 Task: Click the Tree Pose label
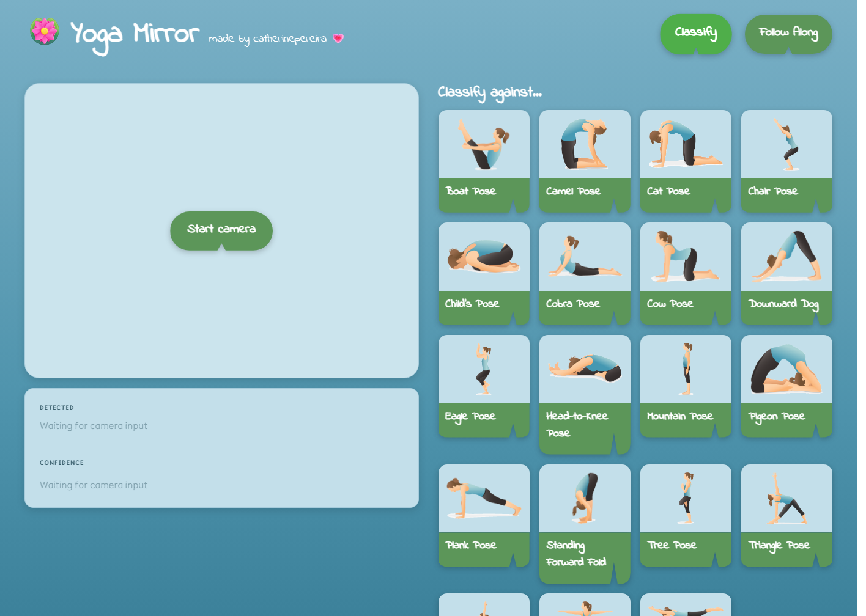pos(672,545)
